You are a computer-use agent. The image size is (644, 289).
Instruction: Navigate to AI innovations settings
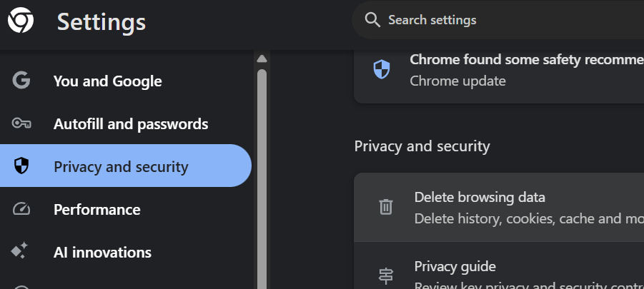(102, 253)
